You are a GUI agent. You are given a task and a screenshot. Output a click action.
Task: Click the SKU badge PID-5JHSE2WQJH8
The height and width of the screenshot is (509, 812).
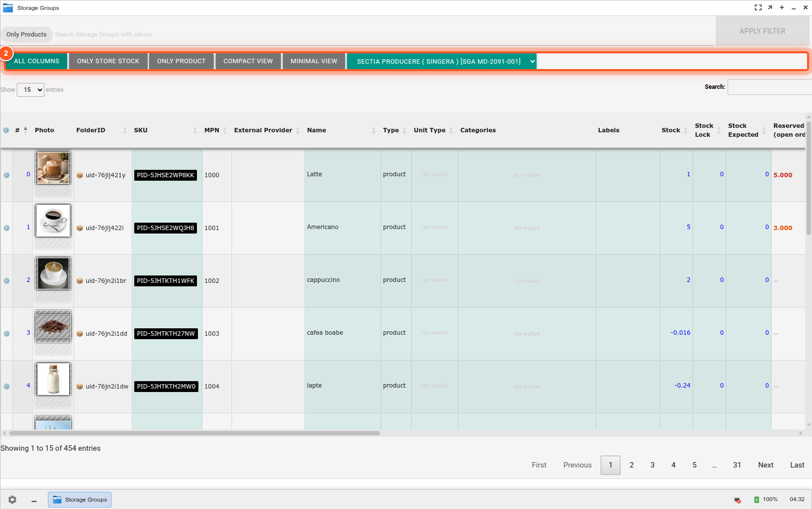[165, 228]
